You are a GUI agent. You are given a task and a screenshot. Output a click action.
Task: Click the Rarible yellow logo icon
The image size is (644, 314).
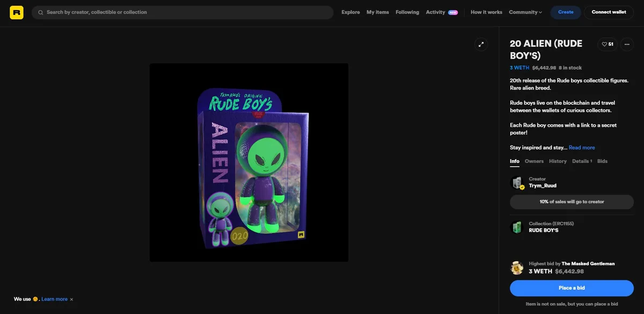pyautogui.click(x=17, y=12)
